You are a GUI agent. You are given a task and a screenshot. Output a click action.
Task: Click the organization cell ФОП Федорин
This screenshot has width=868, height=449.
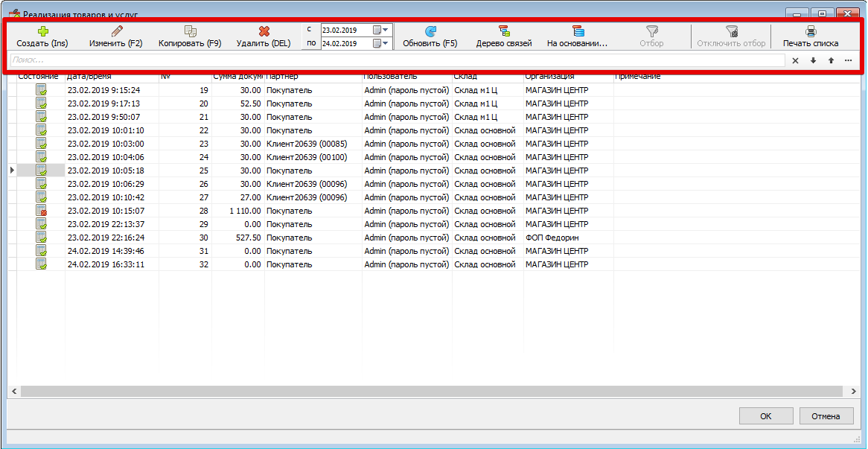(x=569, y=237)
